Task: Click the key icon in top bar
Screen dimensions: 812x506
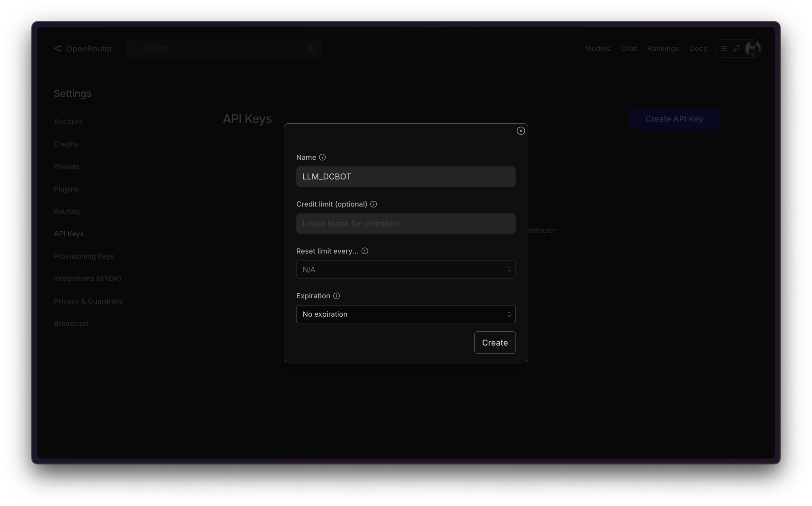Action: [x=736, y=49]
